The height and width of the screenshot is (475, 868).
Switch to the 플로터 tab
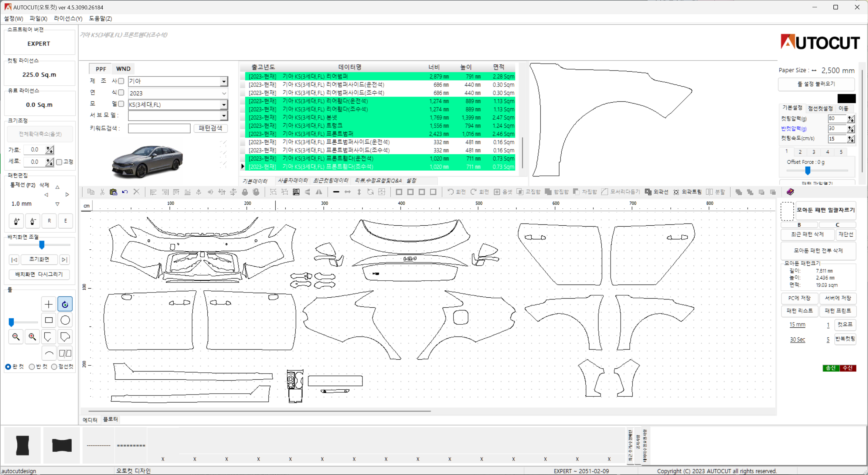(111, 419)
